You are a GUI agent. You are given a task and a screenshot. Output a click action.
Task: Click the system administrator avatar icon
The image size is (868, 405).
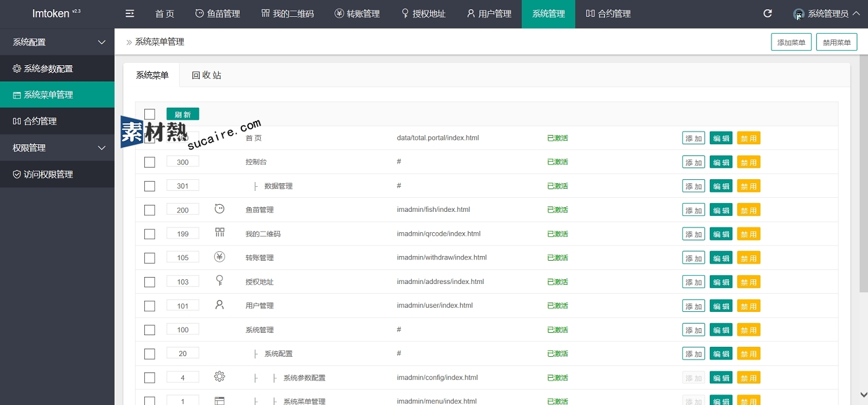click(799, 14)
